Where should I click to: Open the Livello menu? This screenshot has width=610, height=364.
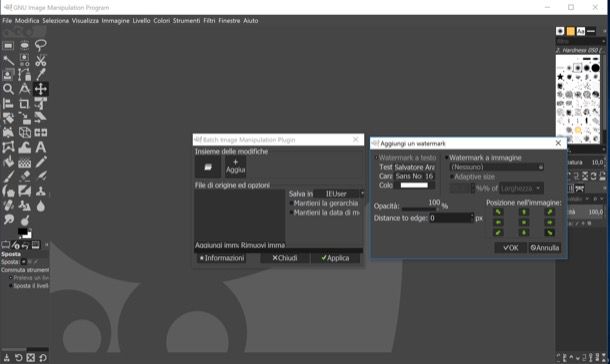[x=141, y=21]
